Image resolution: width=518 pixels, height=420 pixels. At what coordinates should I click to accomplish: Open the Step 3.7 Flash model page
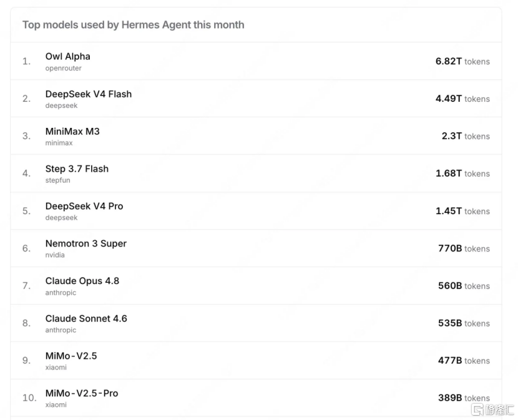point(77,169)
